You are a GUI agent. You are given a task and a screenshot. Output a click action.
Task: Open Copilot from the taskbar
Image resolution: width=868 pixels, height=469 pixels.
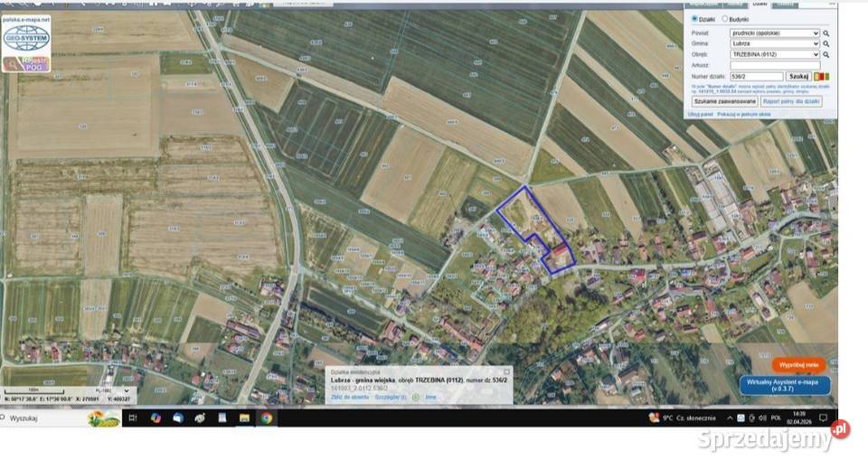(156, 418)
